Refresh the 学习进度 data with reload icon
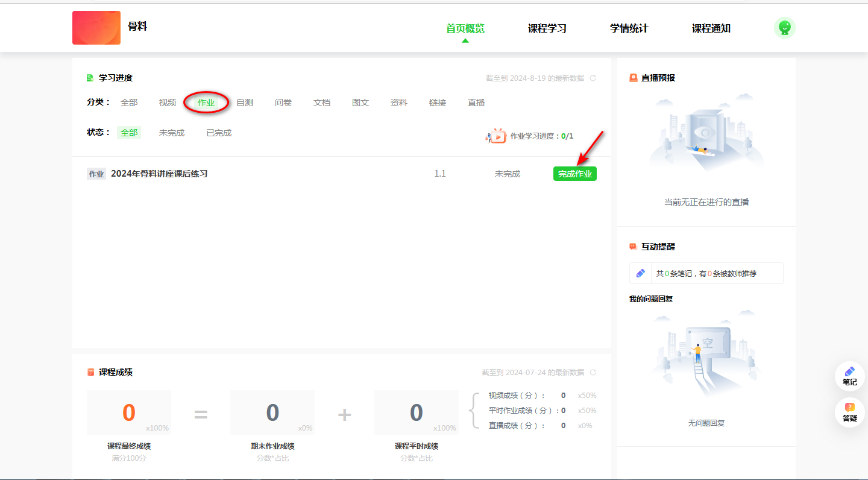The width and height of the screenshot is (868, 480). tap(593, 78)
